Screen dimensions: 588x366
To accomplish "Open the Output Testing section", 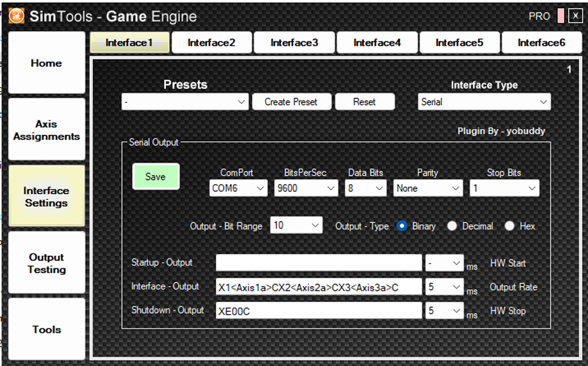I will click(x=46, y=263).
